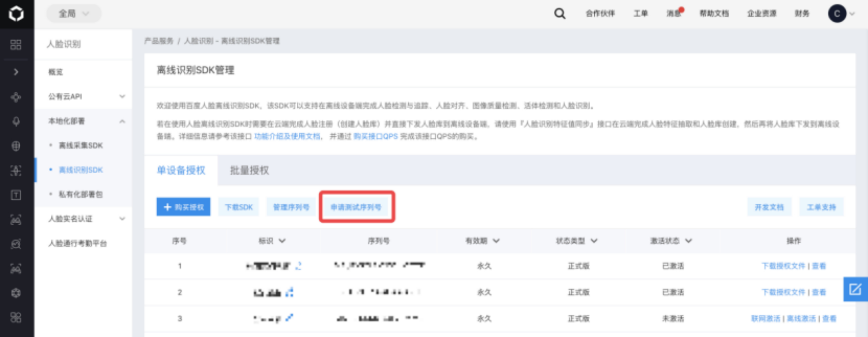Image resolution: width=868 pixels, height=337 pixels.
Task: Open the product grid icon in dark sidebar
Action: 16,44
